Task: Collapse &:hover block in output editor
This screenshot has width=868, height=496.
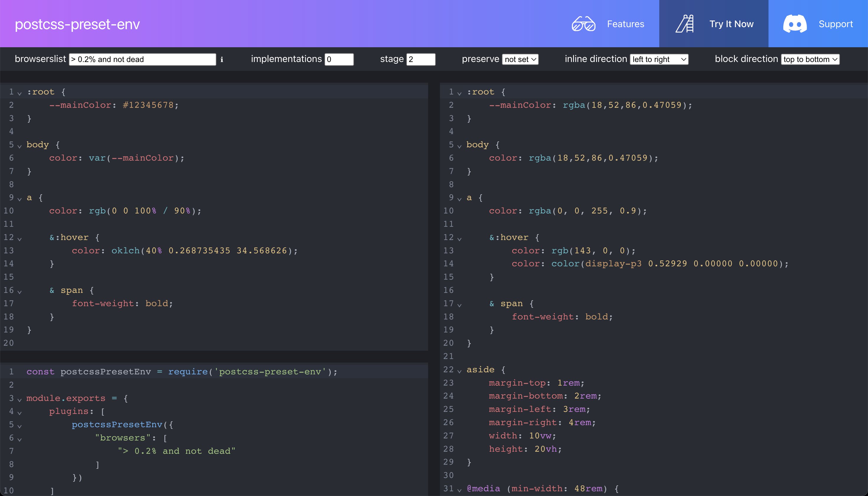Action: (459, 239)
